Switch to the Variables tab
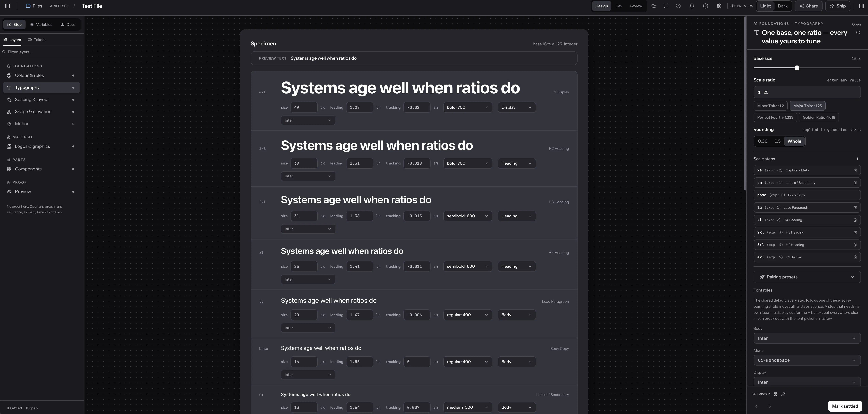The image size is (868, 414). point(41,24)
